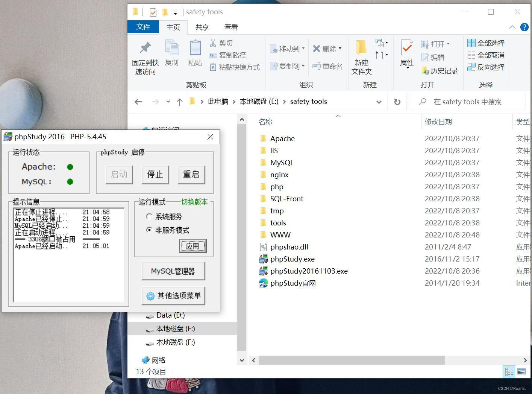
Task: Click the horizontal scrollbar thumb in the file list
Action: pyautogui.click(x=352, y=360)
